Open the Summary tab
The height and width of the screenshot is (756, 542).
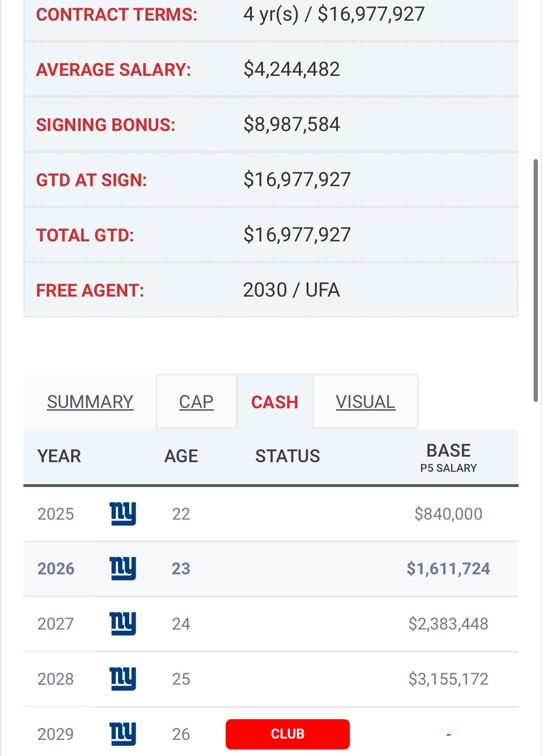click(x=90, y=402)
